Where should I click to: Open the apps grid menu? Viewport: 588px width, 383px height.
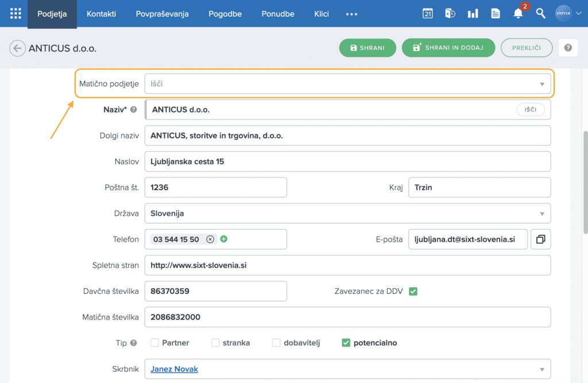coord(16,14)
